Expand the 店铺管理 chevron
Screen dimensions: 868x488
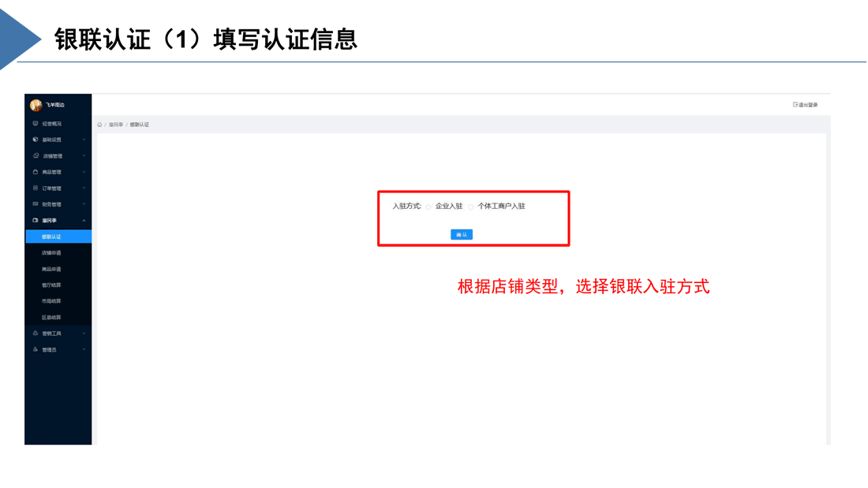coord(84,156)
